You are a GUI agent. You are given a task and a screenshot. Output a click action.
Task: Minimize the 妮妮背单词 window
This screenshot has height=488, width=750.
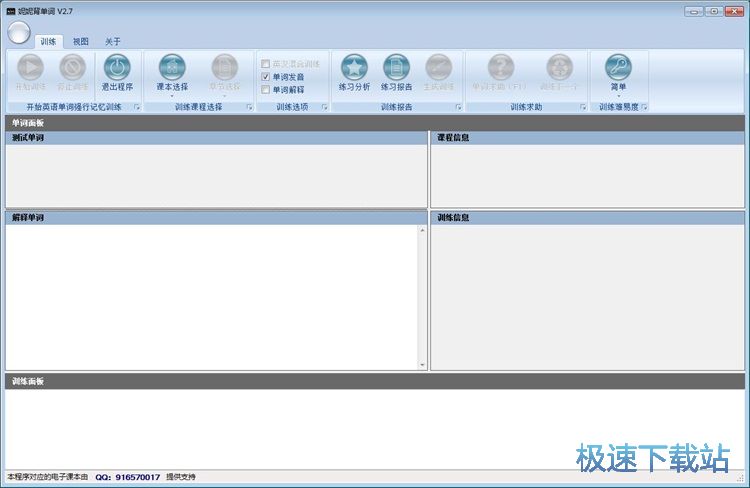[694, 11]
